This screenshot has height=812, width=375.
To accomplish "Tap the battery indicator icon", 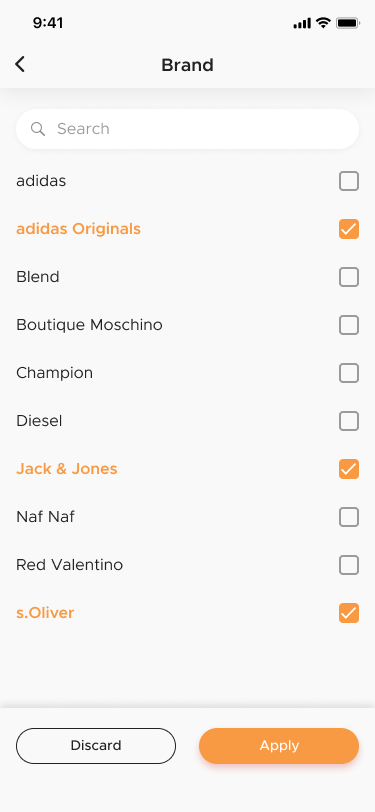I will [348, 23].
